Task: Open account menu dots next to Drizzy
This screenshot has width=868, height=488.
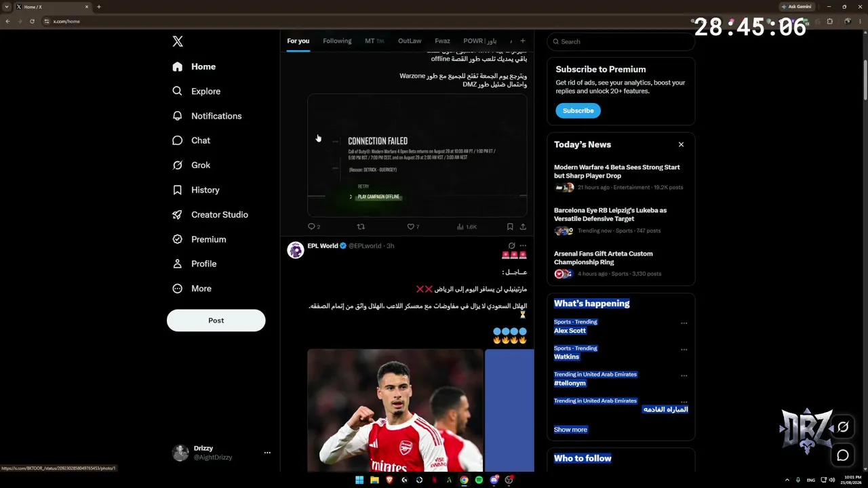Action: coord(267,453)
